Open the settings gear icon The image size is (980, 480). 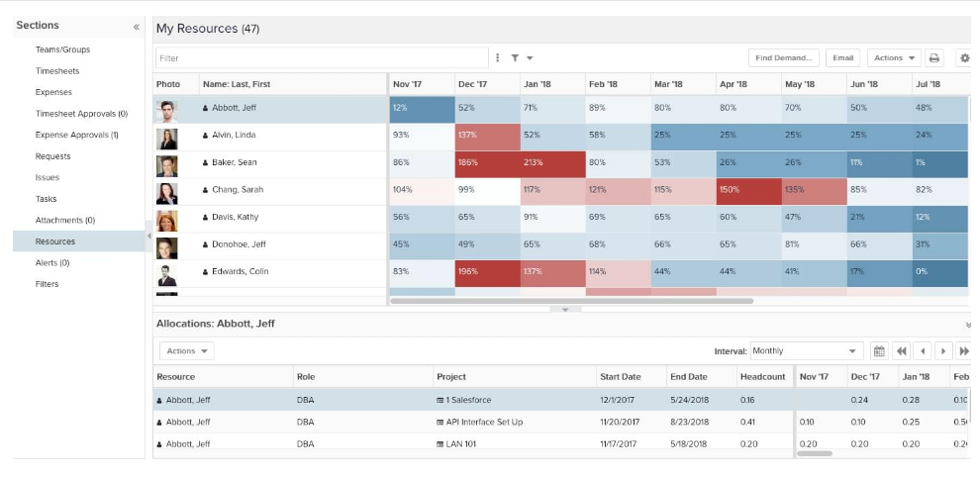pos(964,58)
